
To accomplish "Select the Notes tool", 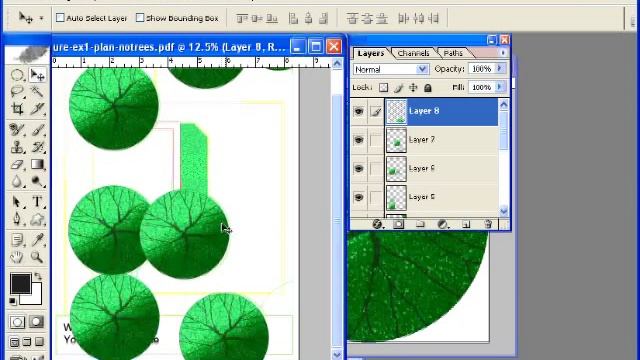I will [17, 240].
